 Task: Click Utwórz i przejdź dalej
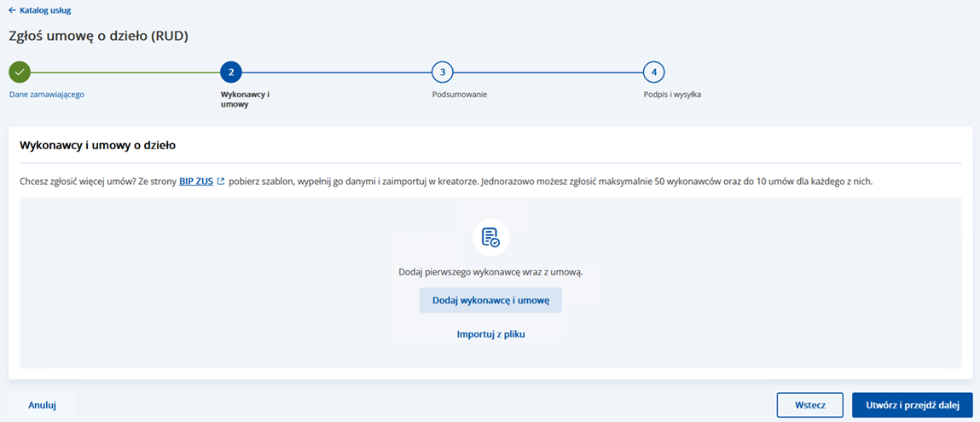coord(912,405)
